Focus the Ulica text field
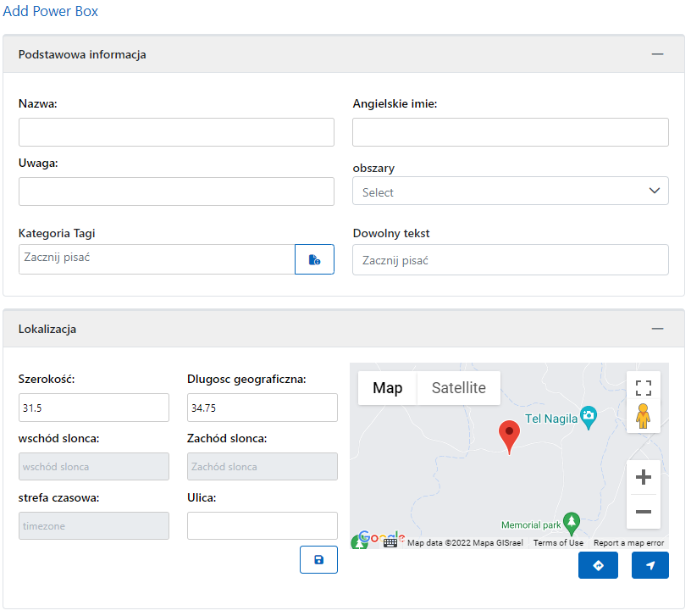Viewport: 691px width, 616px height. 262,525
